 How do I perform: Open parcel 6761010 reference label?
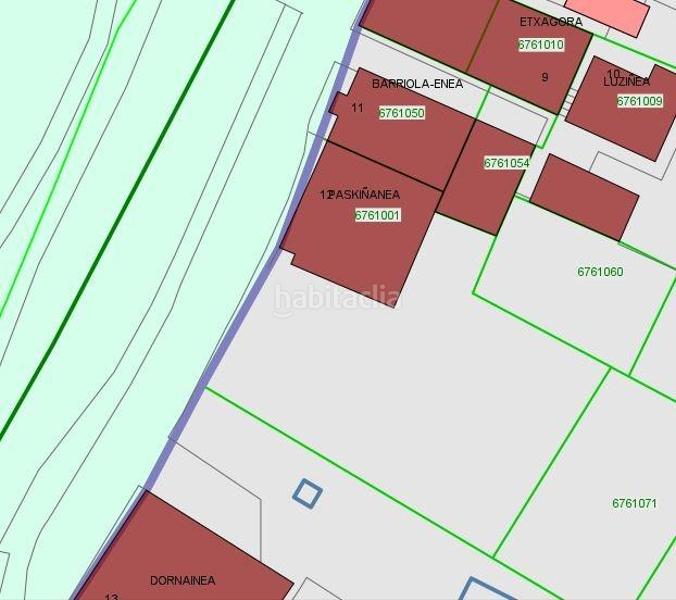[x=541, y=45]
